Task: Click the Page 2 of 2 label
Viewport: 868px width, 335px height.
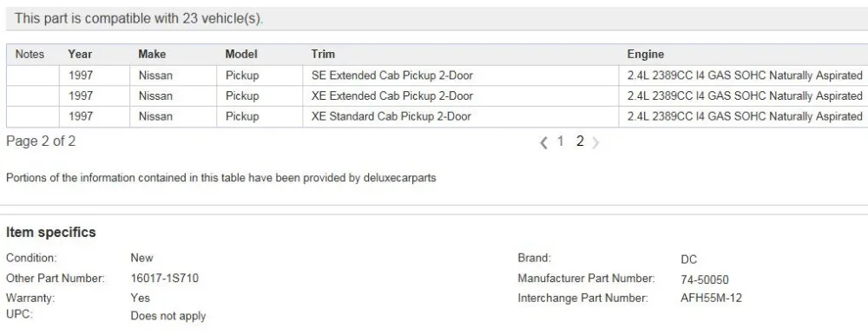Action: 41,141
